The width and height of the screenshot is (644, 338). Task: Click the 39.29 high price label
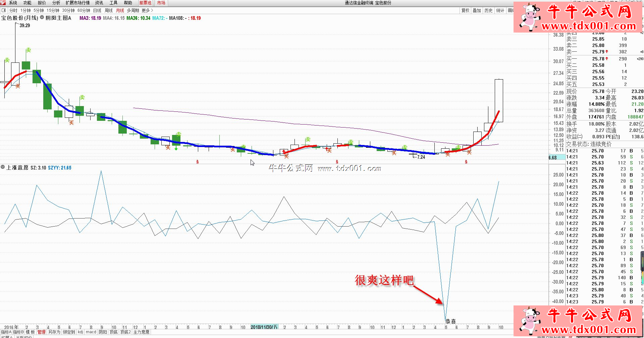(x=25, y=26)
